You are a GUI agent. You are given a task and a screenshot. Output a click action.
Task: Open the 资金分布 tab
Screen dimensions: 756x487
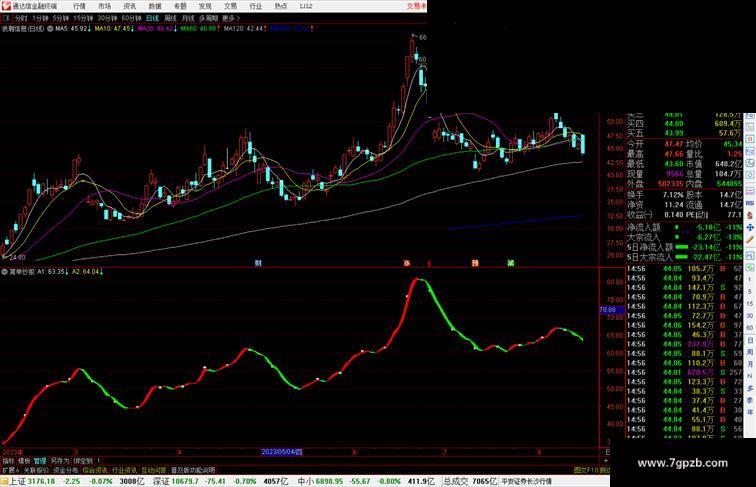(x=65, y=470)
